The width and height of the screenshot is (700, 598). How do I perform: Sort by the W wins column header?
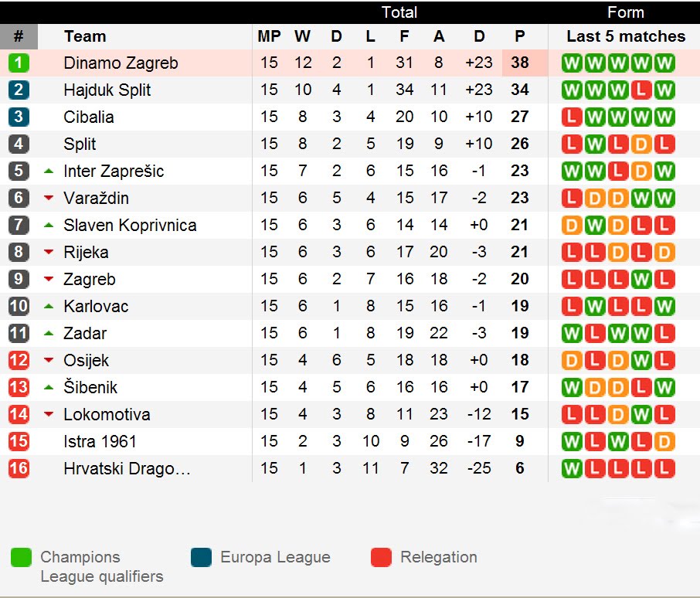(x=302, y=36)
